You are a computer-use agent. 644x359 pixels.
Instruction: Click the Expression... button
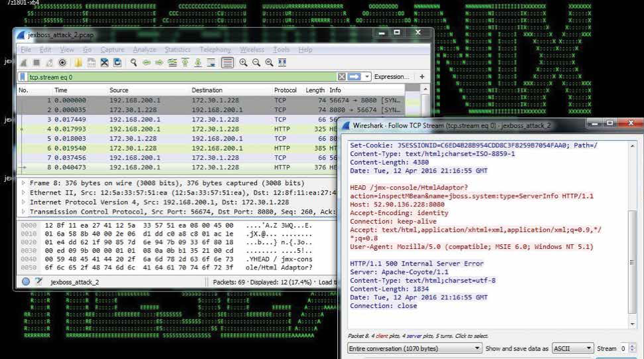392,77
